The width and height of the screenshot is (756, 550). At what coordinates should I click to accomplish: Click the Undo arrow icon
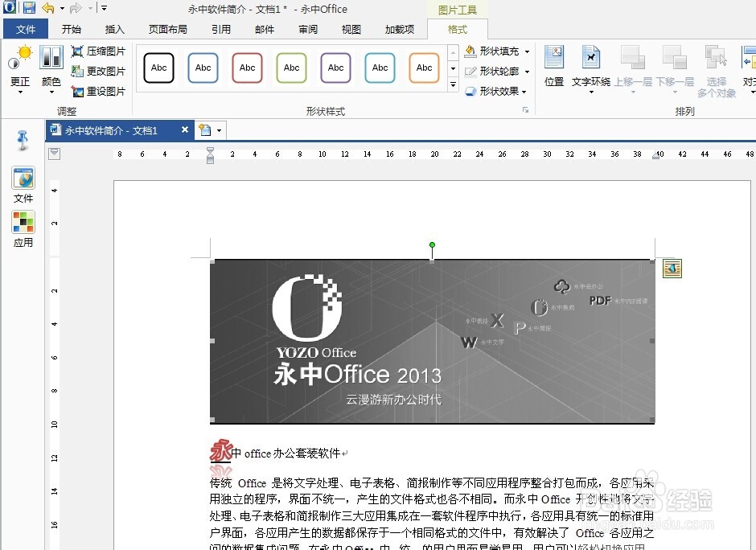pos(47,8)
